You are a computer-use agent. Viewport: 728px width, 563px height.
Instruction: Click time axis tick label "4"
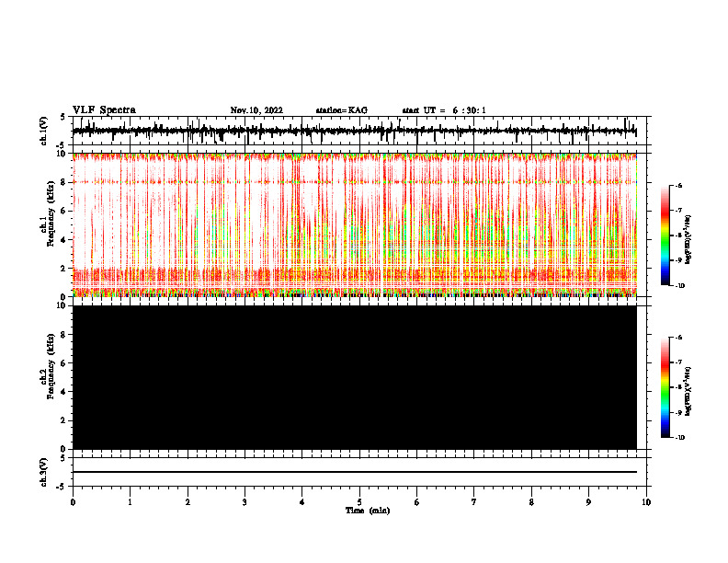302,502
